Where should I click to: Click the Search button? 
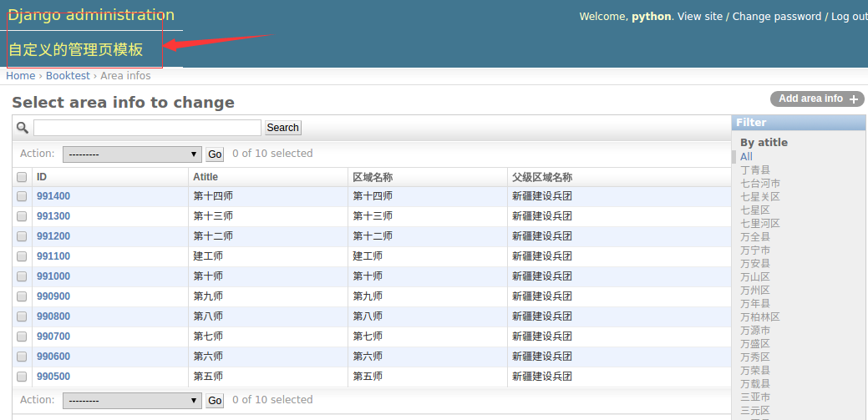(282, 128)
